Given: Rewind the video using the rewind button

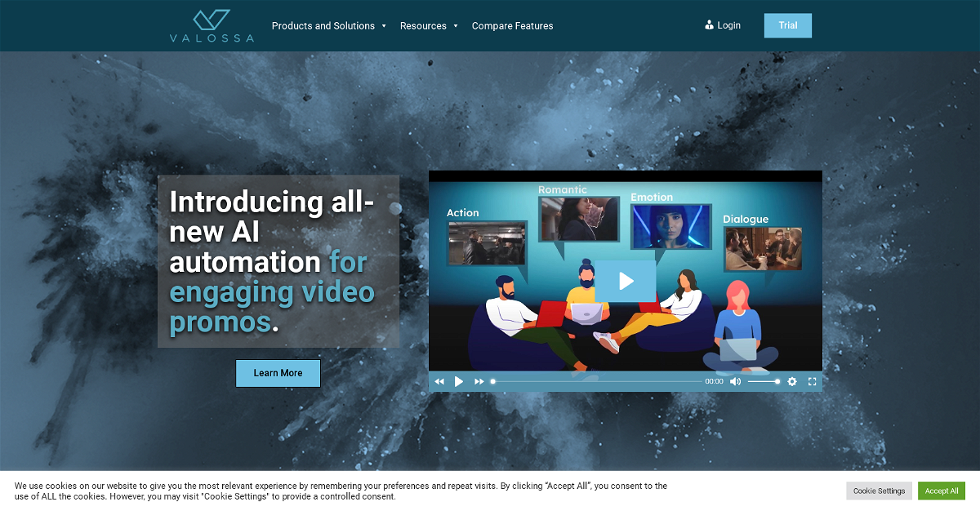Looking at the screenshot, I should 439,381.
